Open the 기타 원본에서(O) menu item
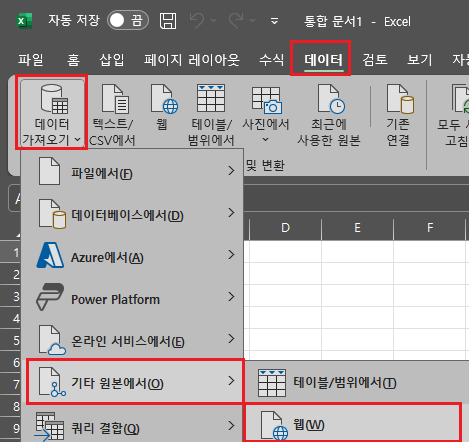 click(x=134, y=381)
